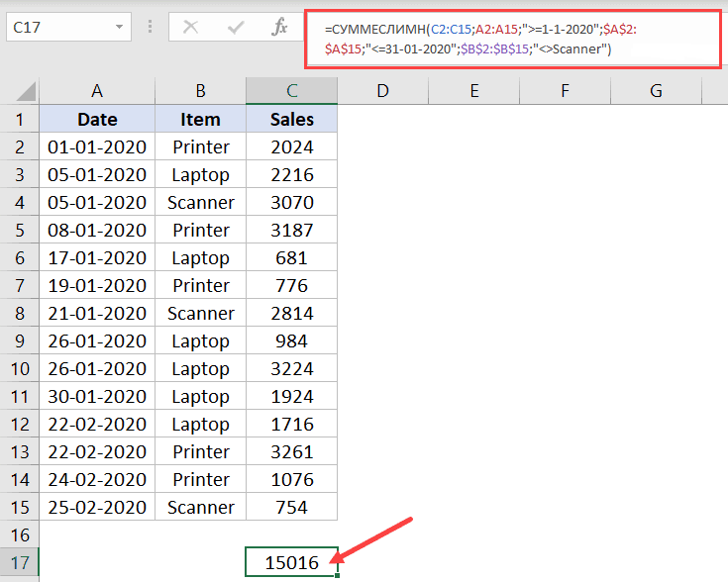Select column A header
The height and width of the screenshot is (582, 728).
pos(97,91)
